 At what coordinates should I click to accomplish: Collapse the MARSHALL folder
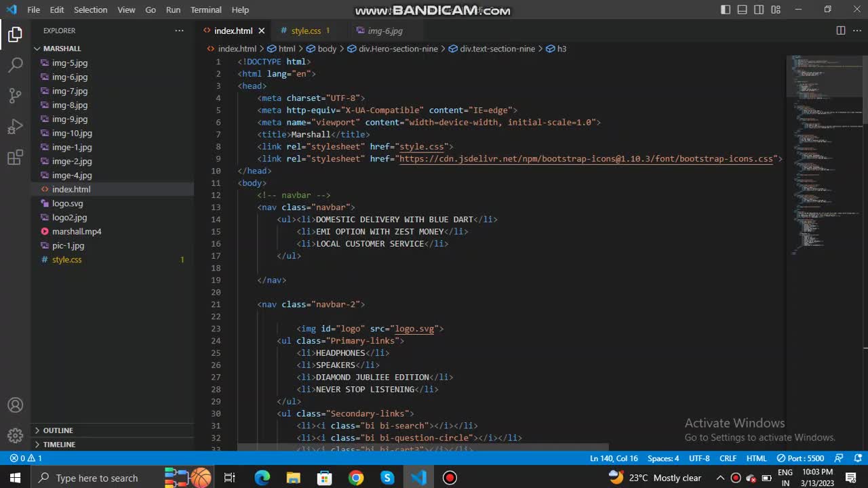pyautogui.click(x=62, y=49)
